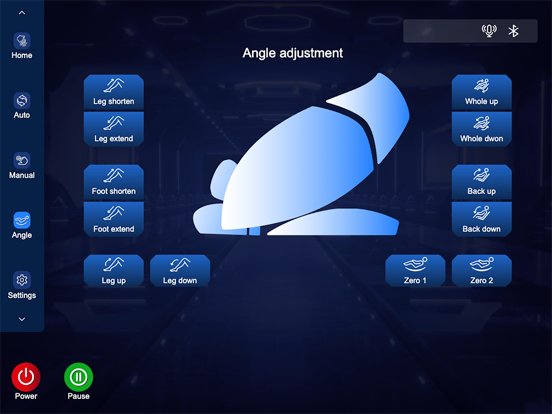Tap the Foot extend button

tap(114, 219)
